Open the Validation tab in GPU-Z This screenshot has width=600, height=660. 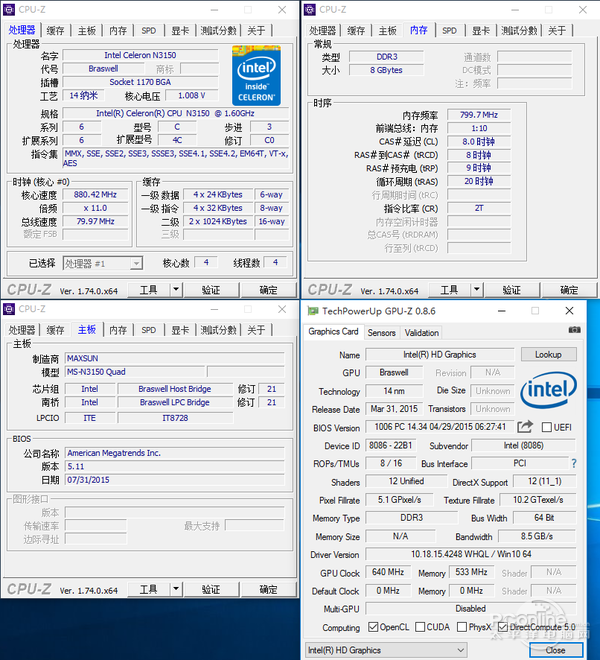421,332
